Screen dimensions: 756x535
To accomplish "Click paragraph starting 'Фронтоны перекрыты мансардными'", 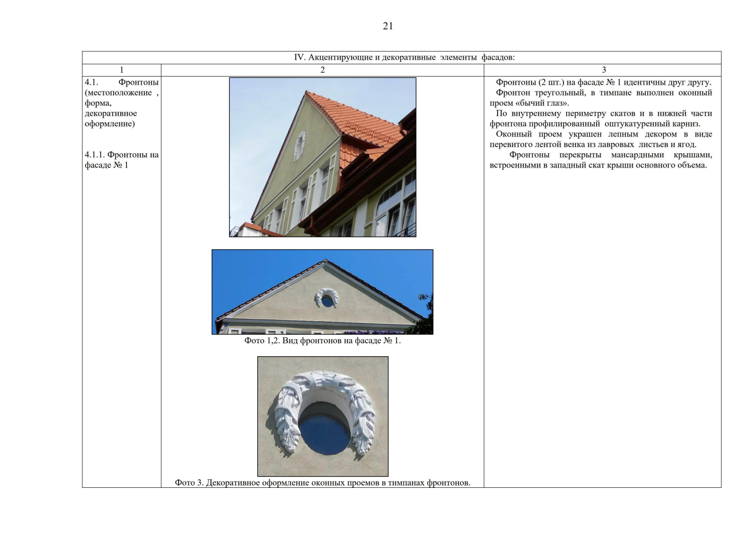I will tap(601, 160).
